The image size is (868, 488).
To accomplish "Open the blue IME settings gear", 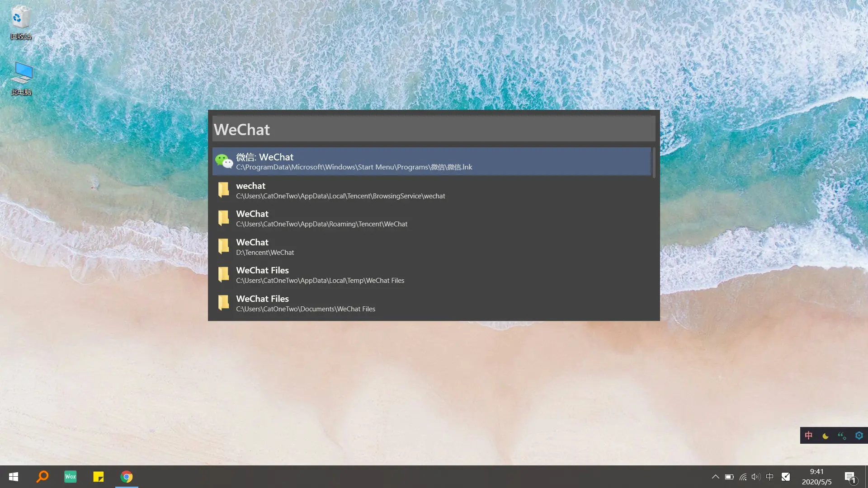I will pyautogui.click(x=859, y=436).
